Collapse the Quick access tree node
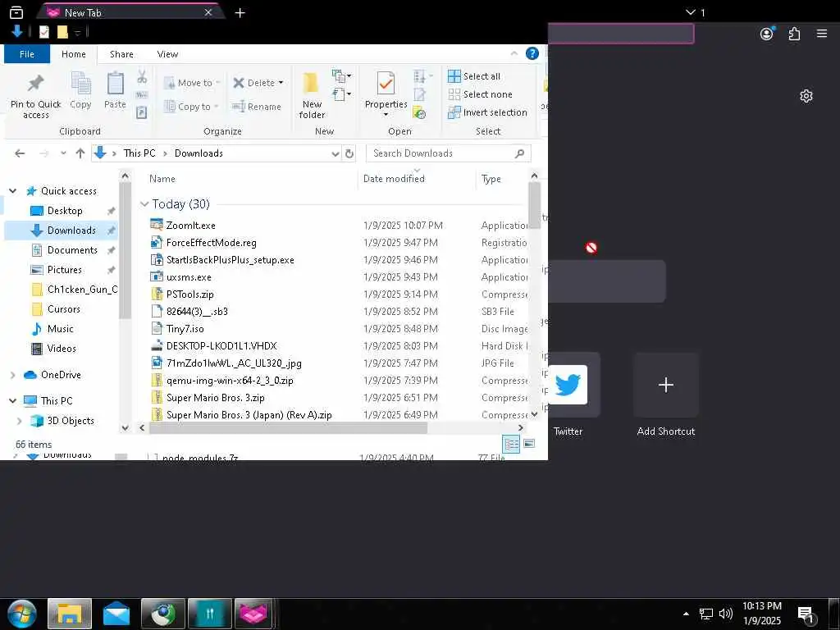This screenshot has width=840, height=630. (13, 190)
